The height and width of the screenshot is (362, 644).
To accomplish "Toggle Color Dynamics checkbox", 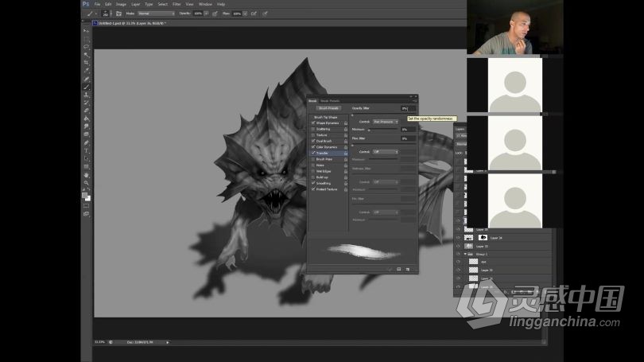I will pyautogui.click(x=313, y=146).
